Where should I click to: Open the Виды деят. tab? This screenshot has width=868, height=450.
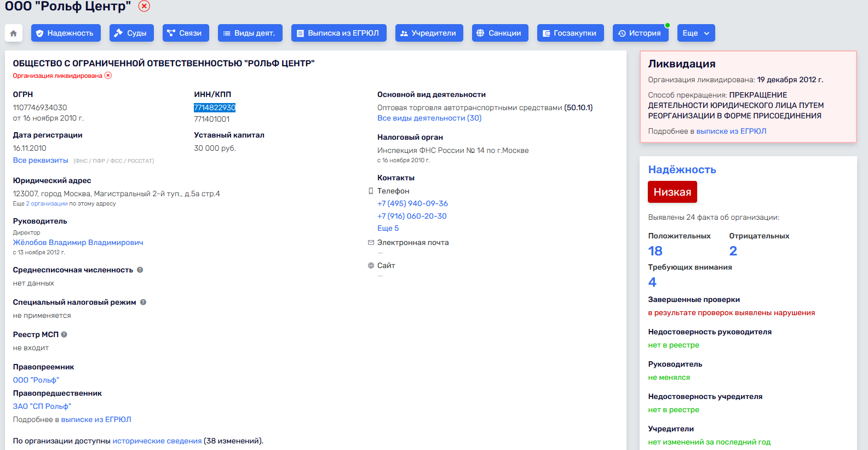250,33
